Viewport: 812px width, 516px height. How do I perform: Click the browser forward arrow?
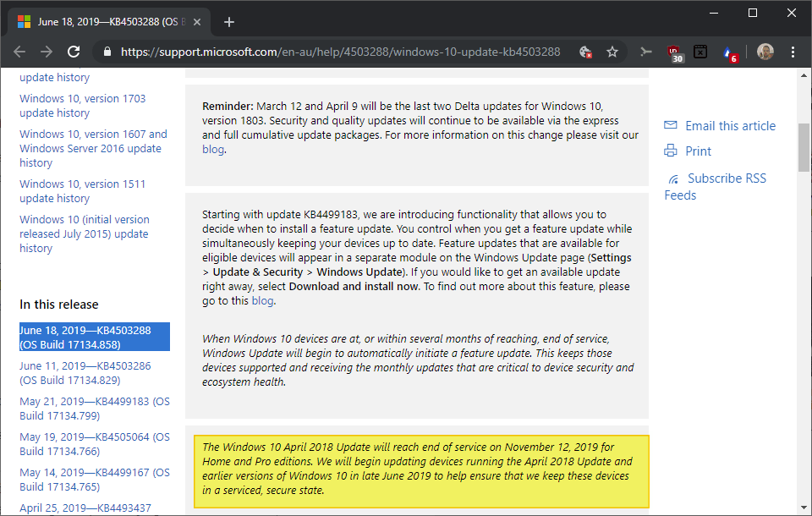[47, 52]
